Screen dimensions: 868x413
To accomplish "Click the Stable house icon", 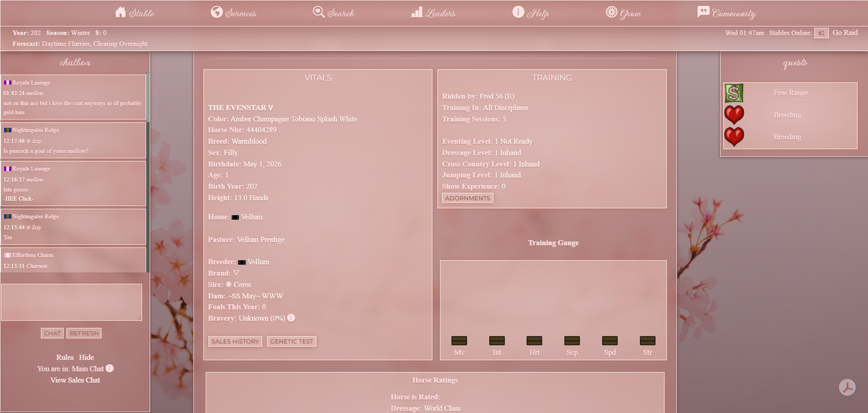I will 121,12.
